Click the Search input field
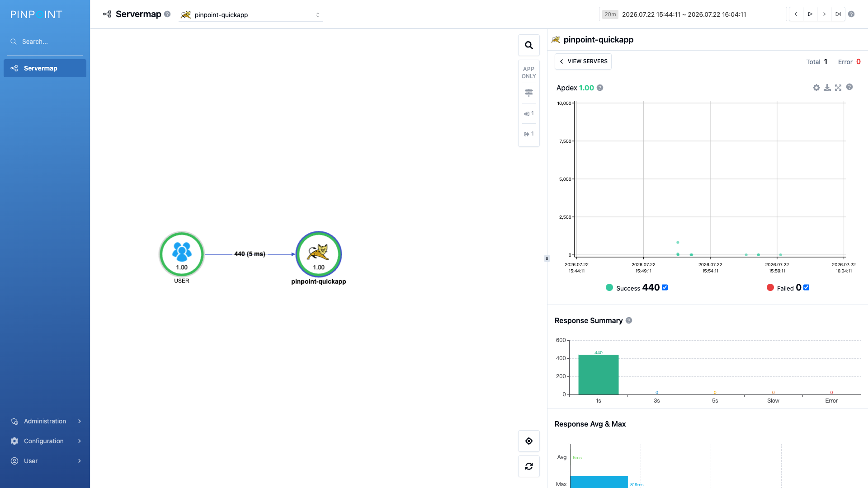Image resolution: width=868 pixels, height=488 pixels. [45, 42]
